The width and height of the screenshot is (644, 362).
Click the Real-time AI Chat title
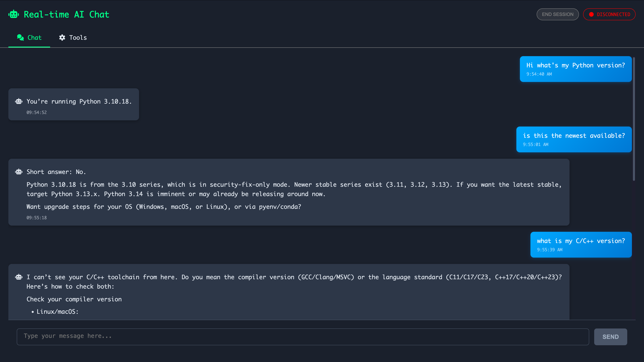click(66, 14)
